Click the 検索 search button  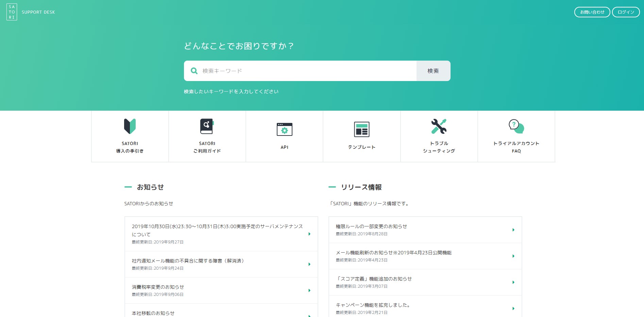[433, 71]
